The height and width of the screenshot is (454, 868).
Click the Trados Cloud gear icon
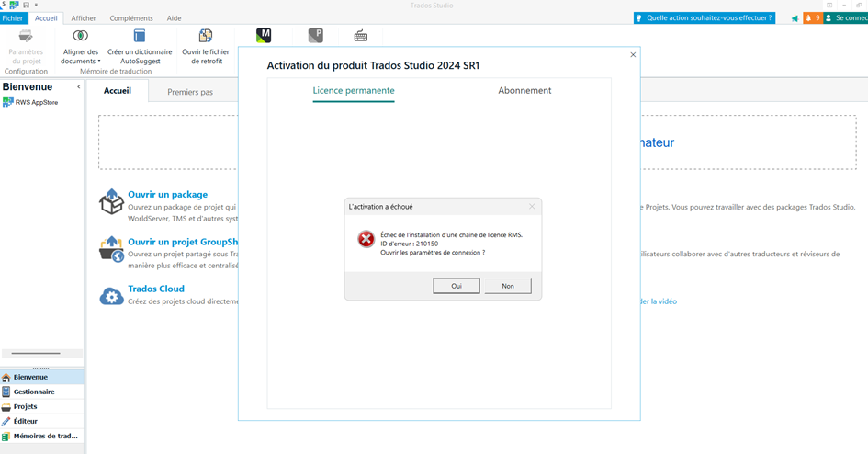pos(111,296)
